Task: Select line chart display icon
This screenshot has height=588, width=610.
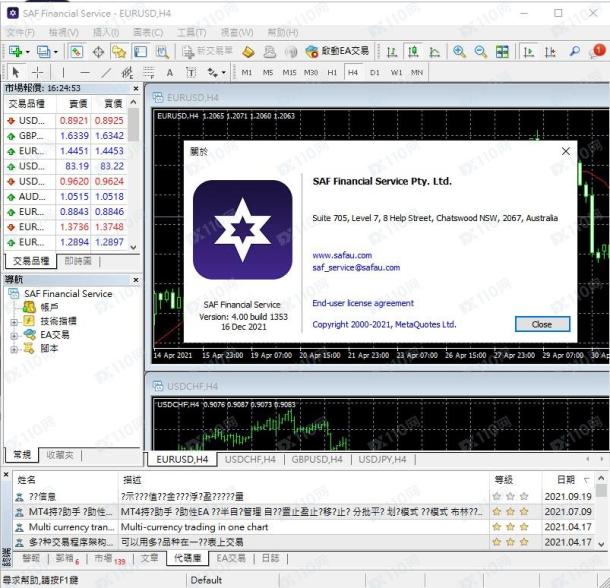Action: point(435,52)
